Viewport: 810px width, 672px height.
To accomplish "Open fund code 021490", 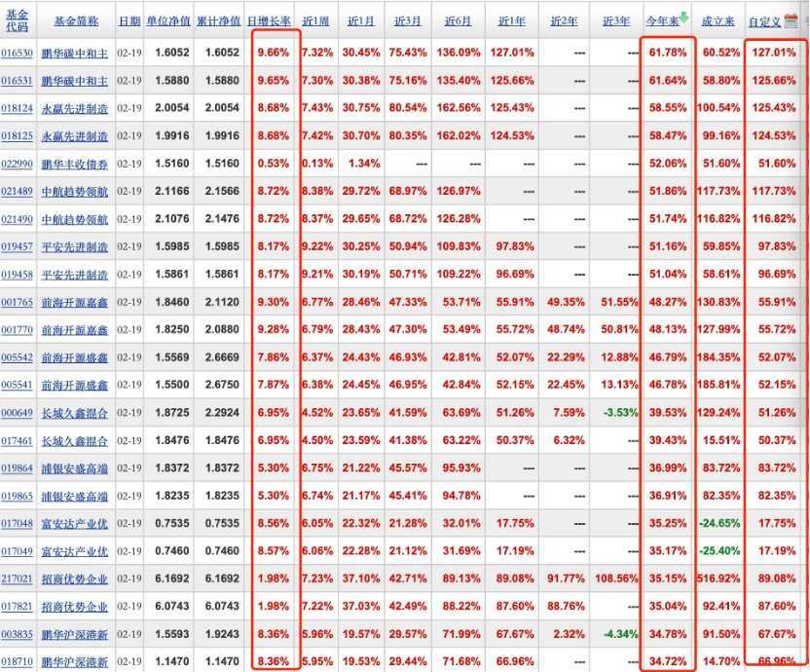I will point(18,219).
